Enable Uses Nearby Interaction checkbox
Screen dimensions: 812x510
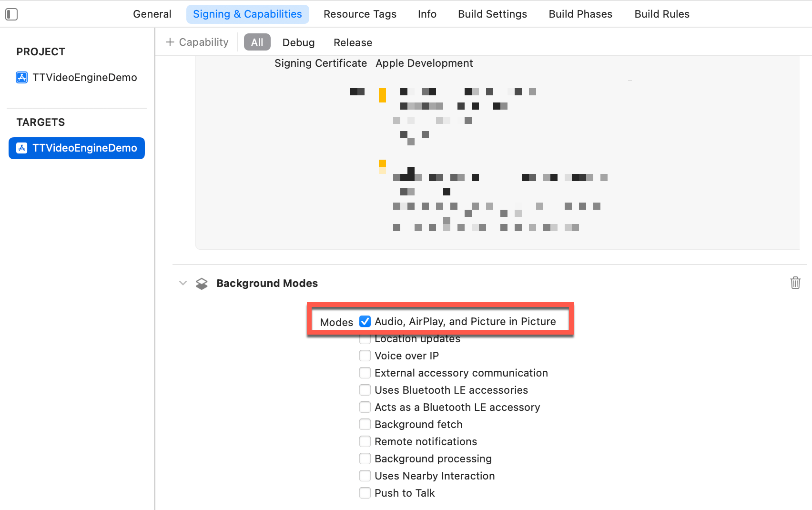click(x=365, y=476)
